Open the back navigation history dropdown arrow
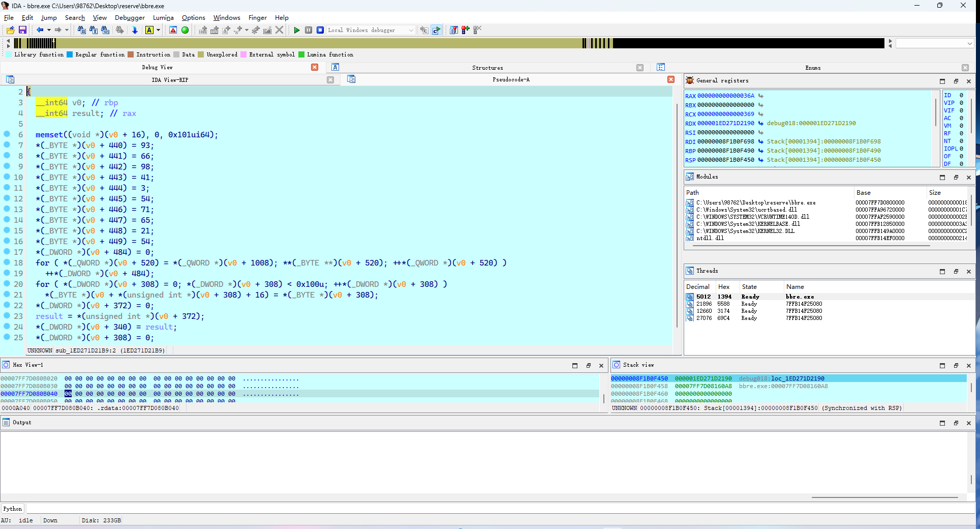980x529 pixels. 49,30
